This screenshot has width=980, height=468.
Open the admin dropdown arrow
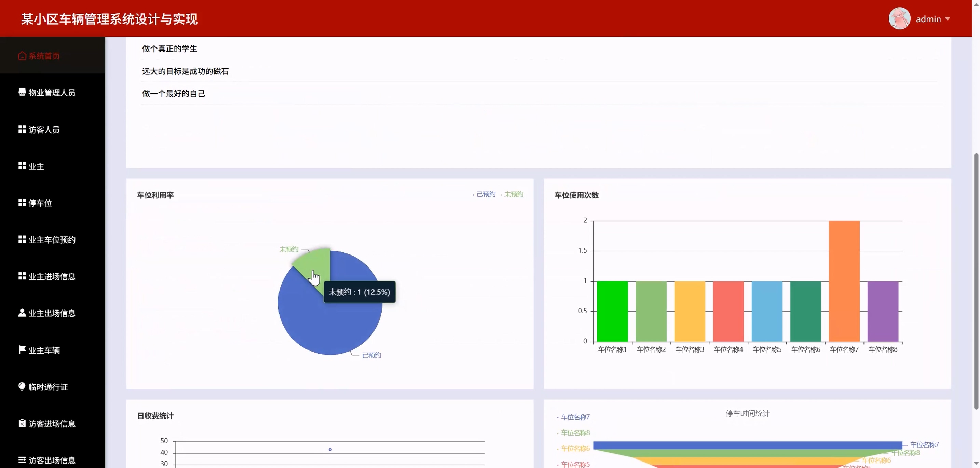[947, 19]
